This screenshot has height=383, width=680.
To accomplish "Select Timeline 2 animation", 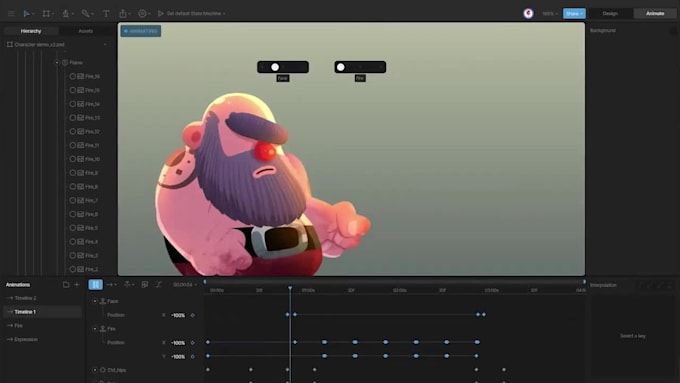I will [25, 298].
